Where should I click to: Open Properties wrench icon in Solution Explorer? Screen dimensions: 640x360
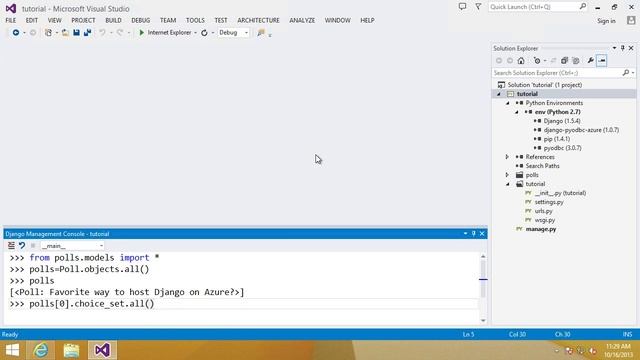coord(590,61)
